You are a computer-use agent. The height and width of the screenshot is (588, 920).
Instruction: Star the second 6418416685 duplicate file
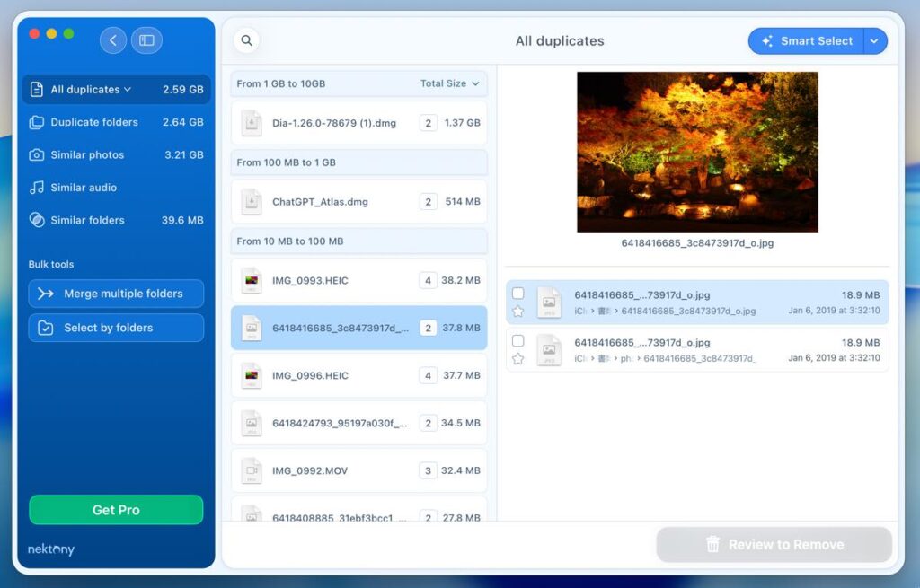click(x=518, y=359)
